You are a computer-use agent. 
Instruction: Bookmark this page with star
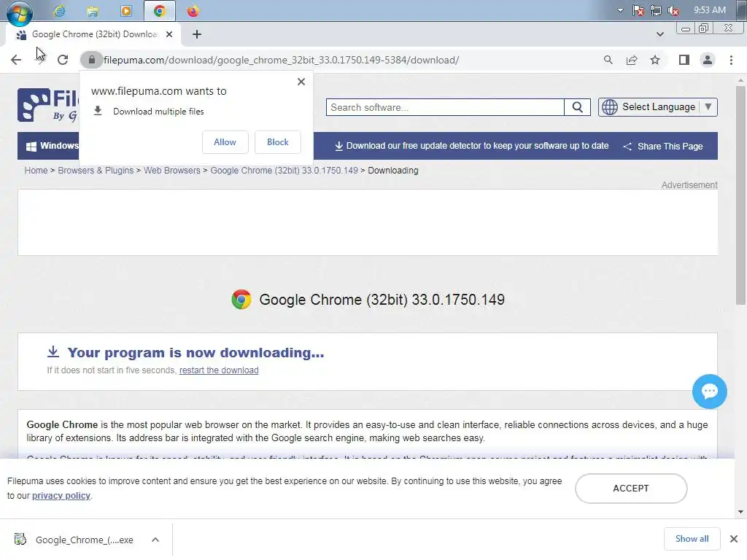point(655,60)
